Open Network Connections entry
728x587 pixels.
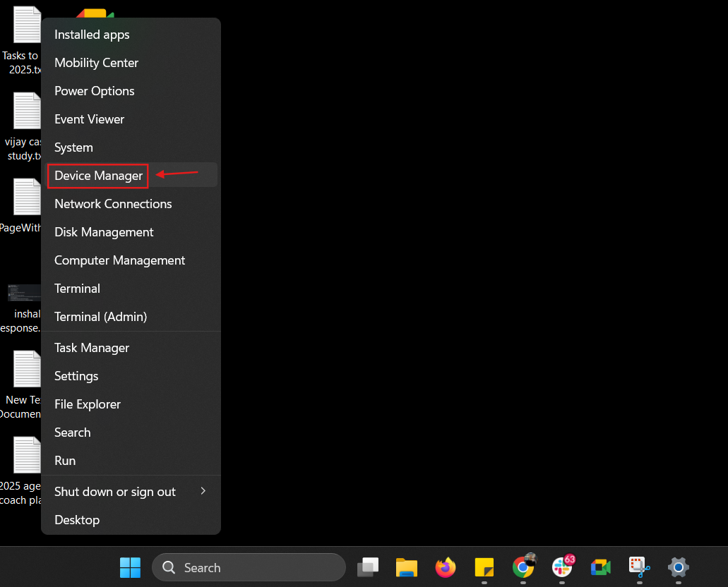pos(131,204)
